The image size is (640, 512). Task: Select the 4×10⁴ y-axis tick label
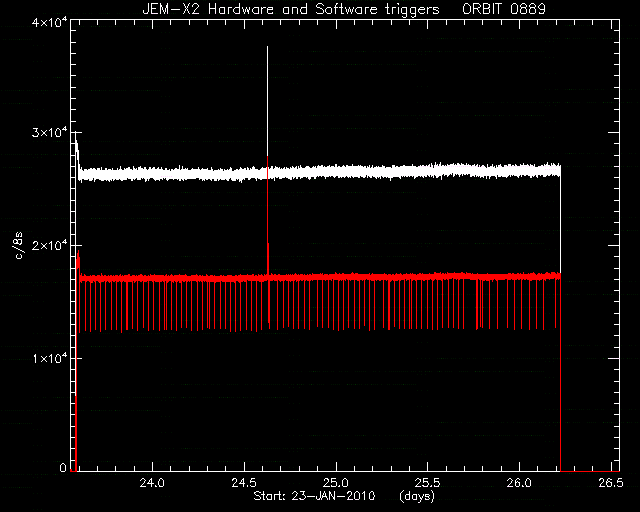point(49,22)
